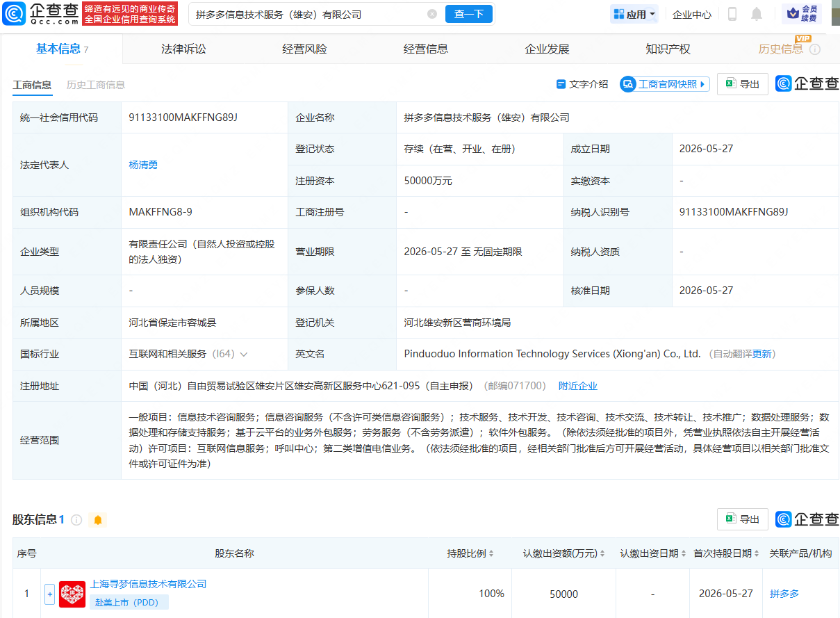Click the 50000万元 registered capital value
Screen dimensions: 840x618
pos(428,181)
